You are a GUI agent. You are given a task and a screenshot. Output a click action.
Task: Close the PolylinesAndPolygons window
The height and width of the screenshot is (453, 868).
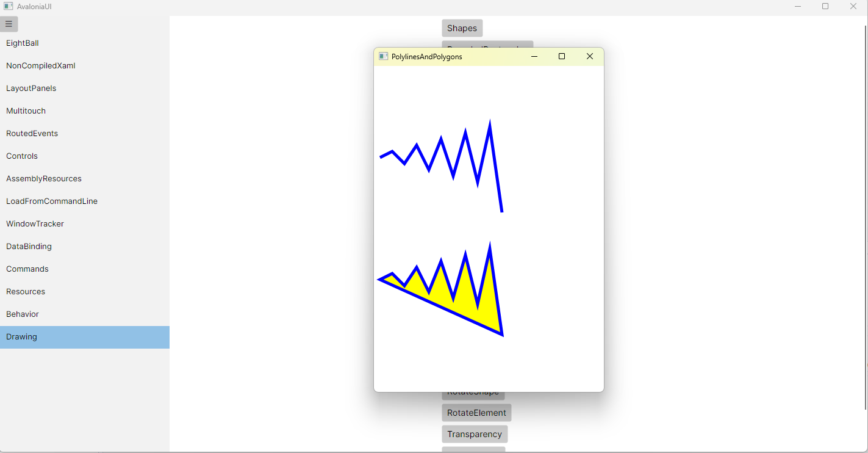[590, 56]
